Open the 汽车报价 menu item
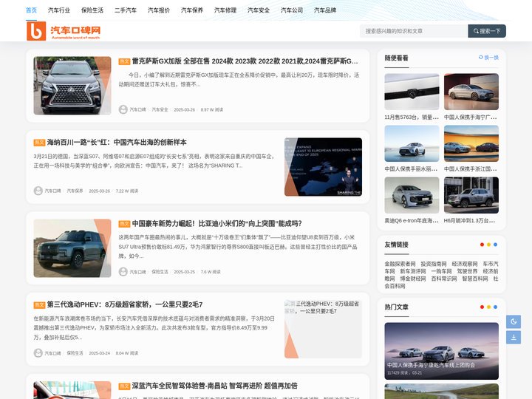Viewport: 532px width, 399px height. 159,10
